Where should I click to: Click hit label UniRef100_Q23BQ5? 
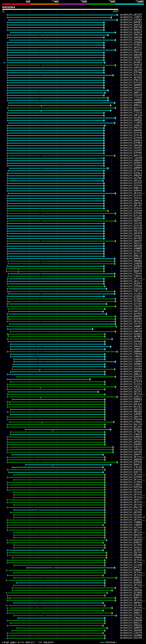[131, 593]
